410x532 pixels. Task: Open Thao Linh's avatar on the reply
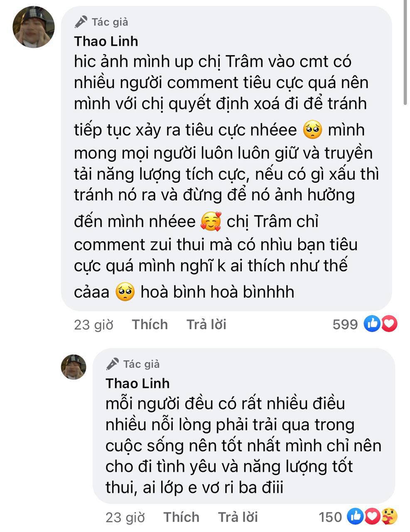pyautogui.click(x=74, y=367)
